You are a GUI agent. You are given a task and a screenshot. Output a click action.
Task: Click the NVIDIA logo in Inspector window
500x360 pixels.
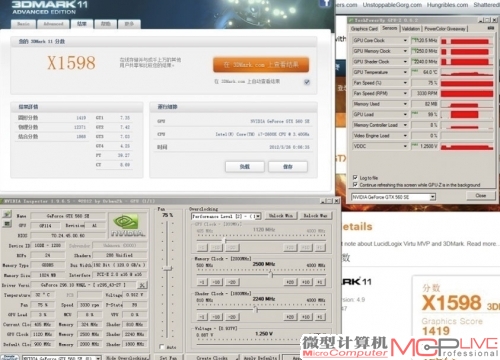[x=127, y=225]
